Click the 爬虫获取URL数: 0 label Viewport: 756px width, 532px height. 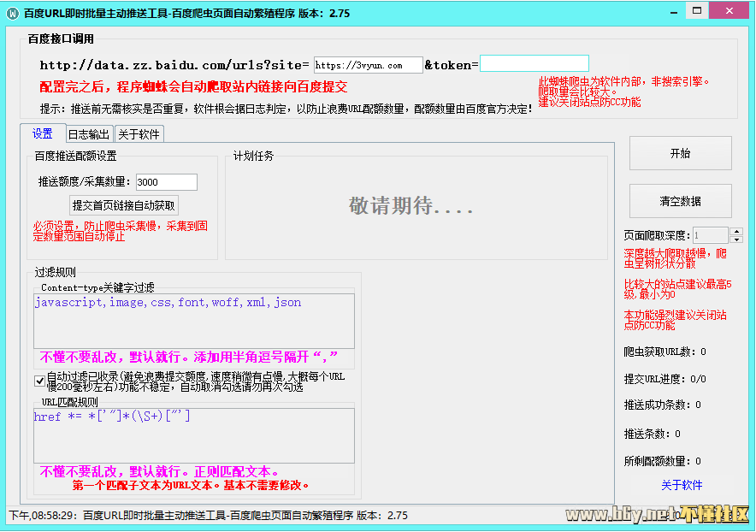tap(664, 352)
